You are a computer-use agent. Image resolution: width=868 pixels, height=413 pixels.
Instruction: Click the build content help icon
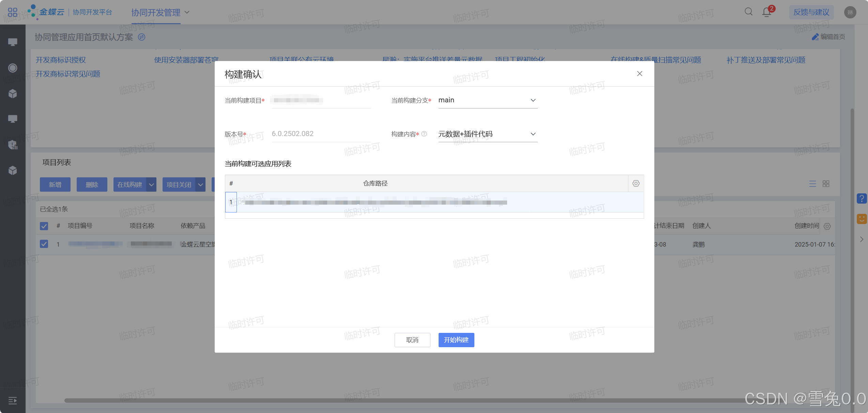click(x=424, y=134)
